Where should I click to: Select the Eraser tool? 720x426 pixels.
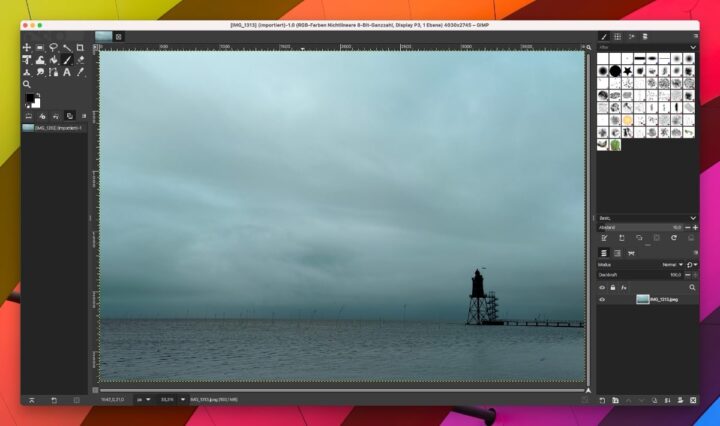coord(80,60)
